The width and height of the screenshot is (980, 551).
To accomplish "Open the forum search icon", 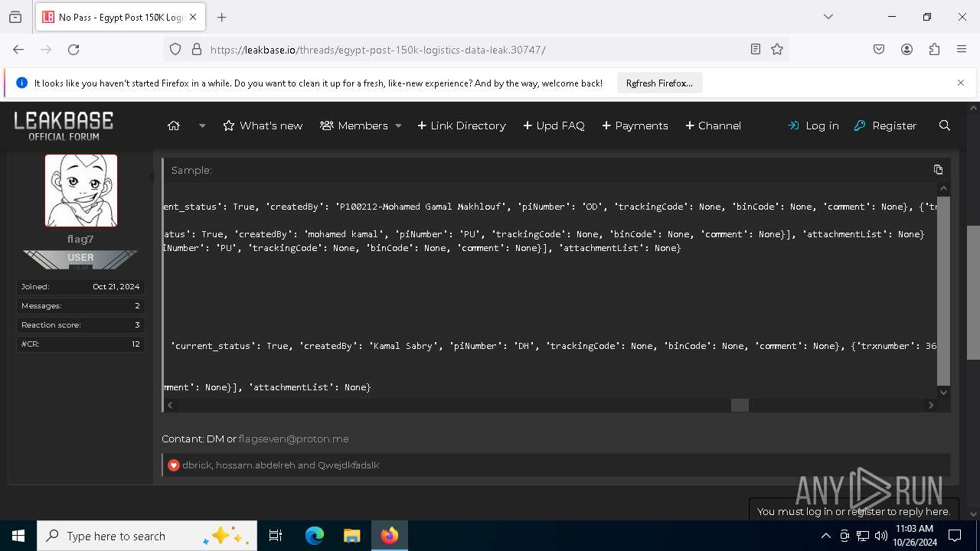I will click(x=945, y=126).
